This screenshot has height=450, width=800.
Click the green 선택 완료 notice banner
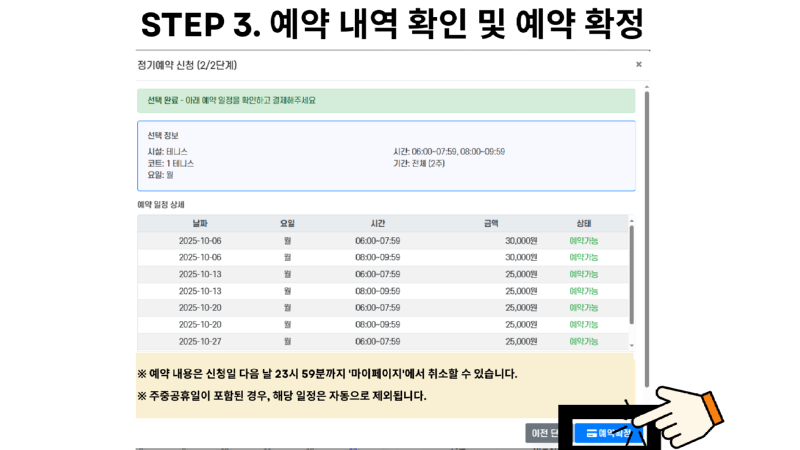click(385, 101)
